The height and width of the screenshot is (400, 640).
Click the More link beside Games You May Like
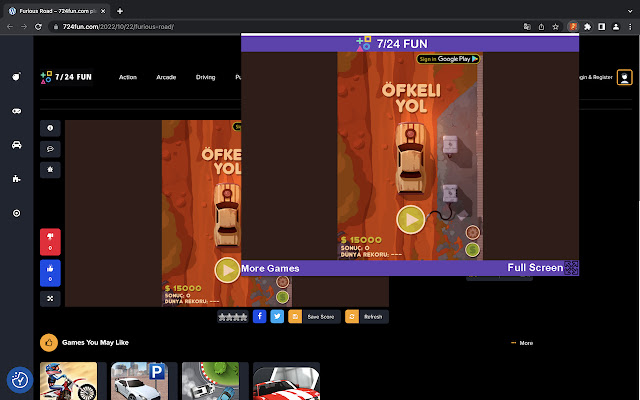522,343
